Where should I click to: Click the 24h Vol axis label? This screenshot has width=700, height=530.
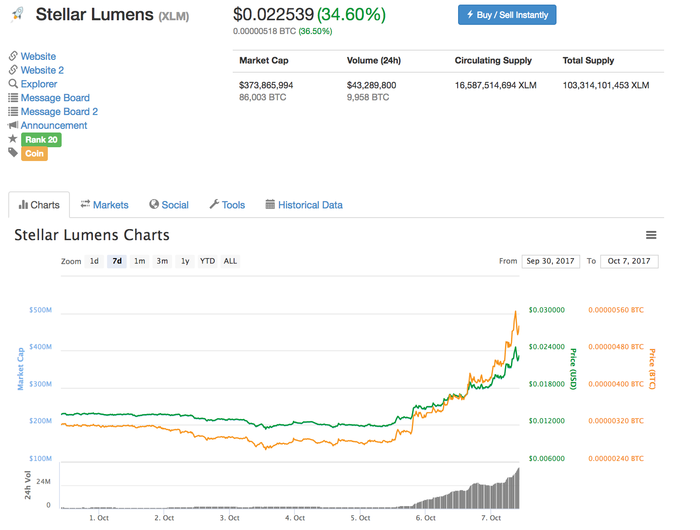pos(28,485)
